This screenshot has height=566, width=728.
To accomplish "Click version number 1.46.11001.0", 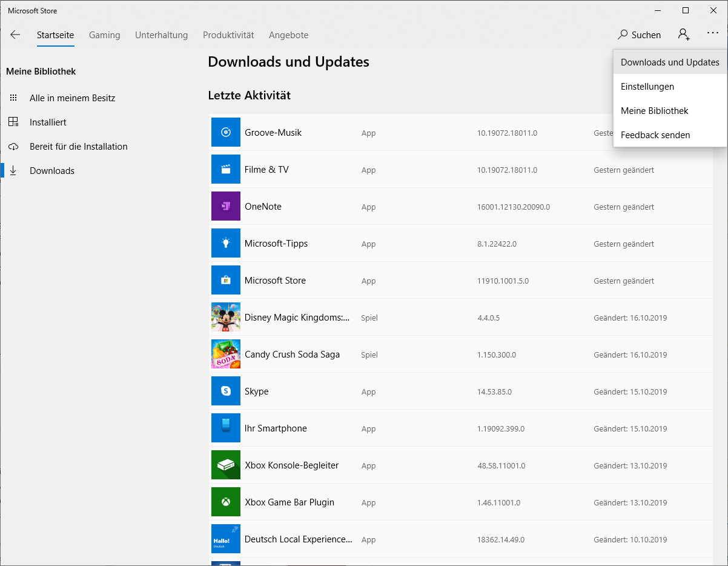I will pos(498,502).
